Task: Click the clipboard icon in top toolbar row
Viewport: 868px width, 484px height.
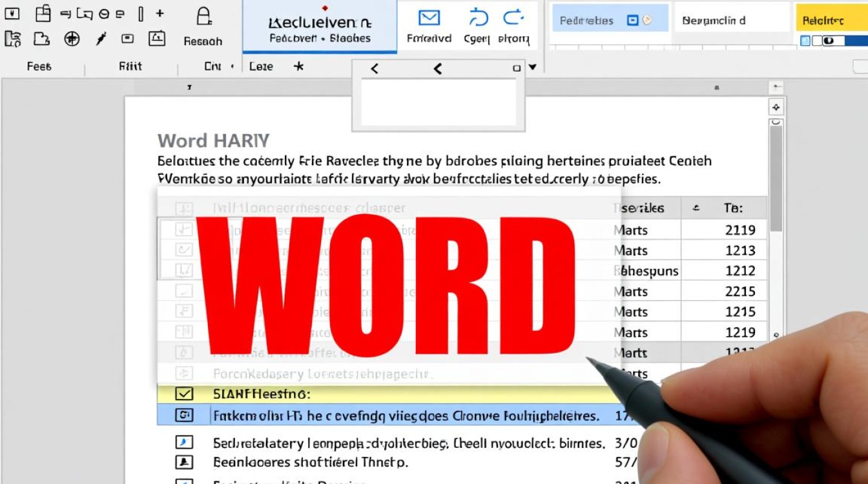Action: coord(43,12)
